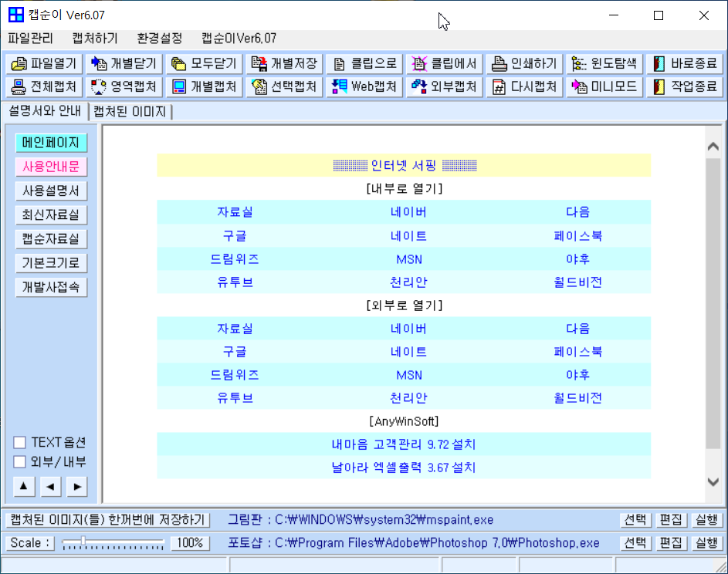728x574 pixels.
Task: Open 유투브 link under 내부로 열기
Action: tap(235, 282)
